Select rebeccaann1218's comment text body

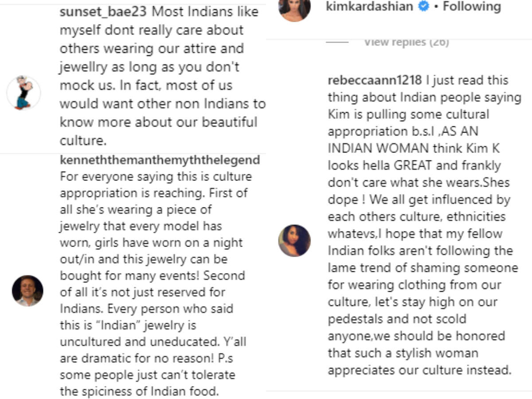(x=425, y=225)
